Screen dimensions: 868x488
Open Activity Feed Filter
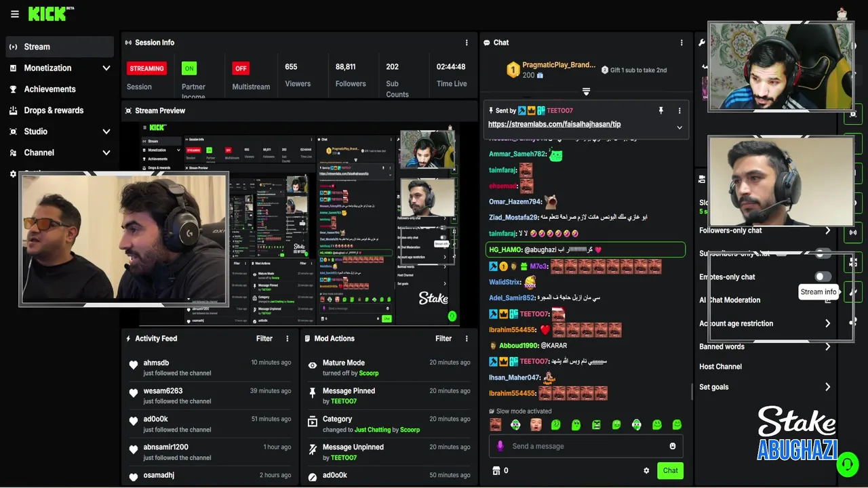[x=264, y=338]
